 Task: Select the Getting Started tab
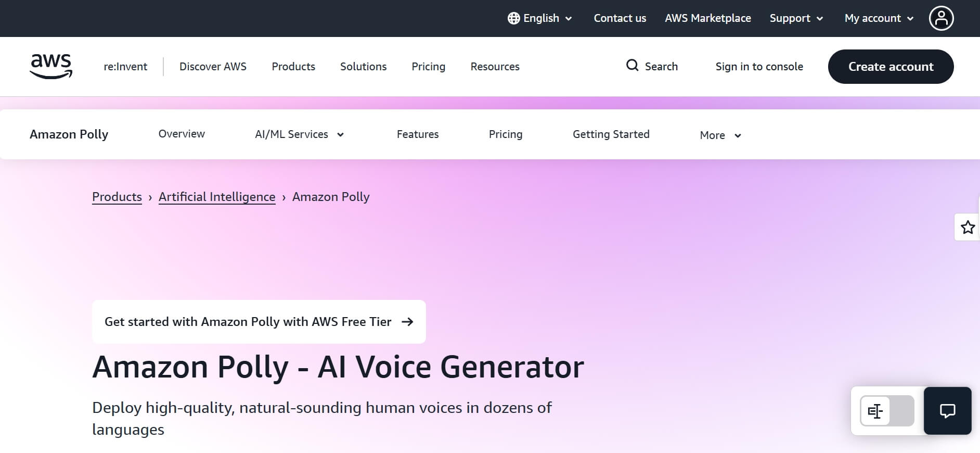pyautogui.click(x=611, y=134)
